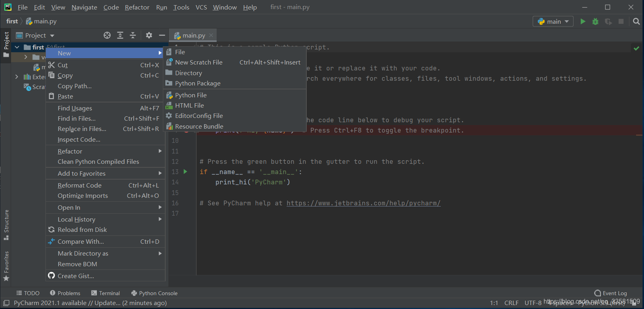
Task: Open the jetbrains.com PyCharm help link
Action: pos(363,203)
